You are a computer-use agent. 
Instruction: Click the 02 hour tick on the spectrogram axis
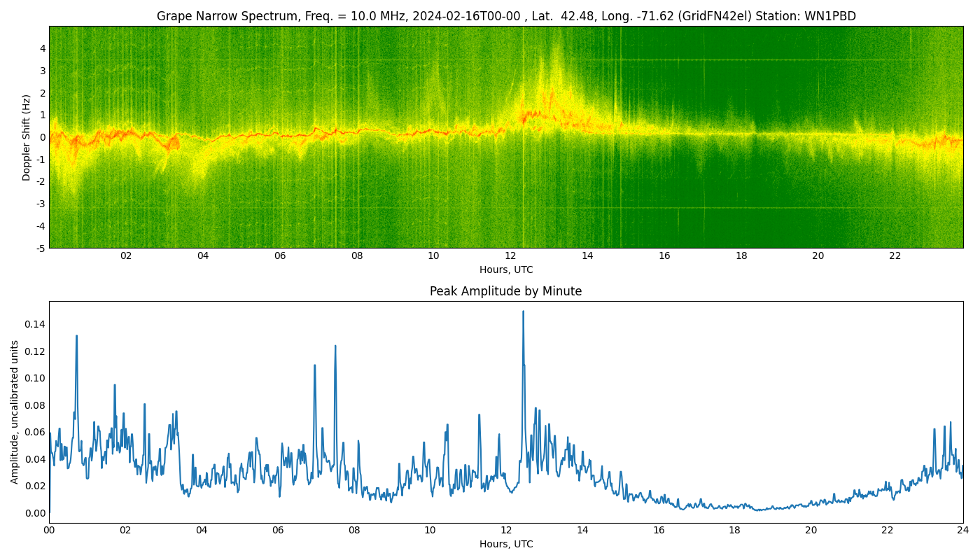[126, 256]
